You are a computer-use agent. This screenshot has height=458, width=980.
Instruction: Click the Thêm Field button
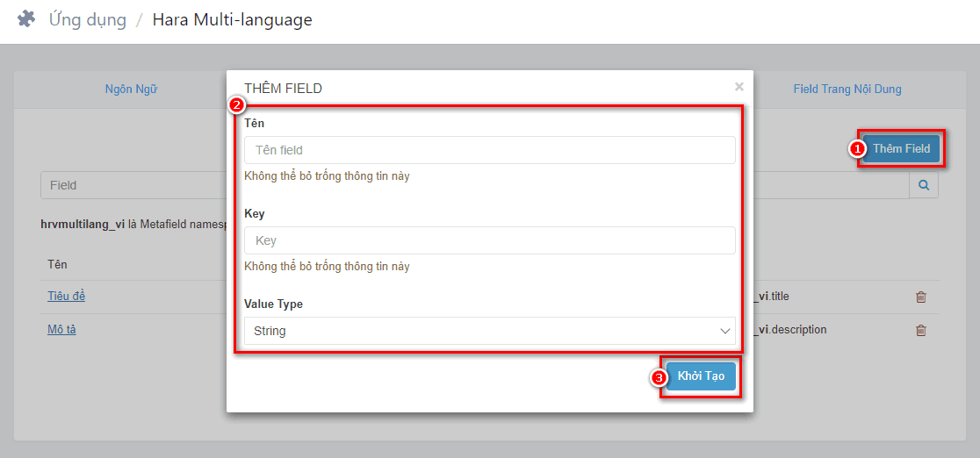click(x=901, y=148)
